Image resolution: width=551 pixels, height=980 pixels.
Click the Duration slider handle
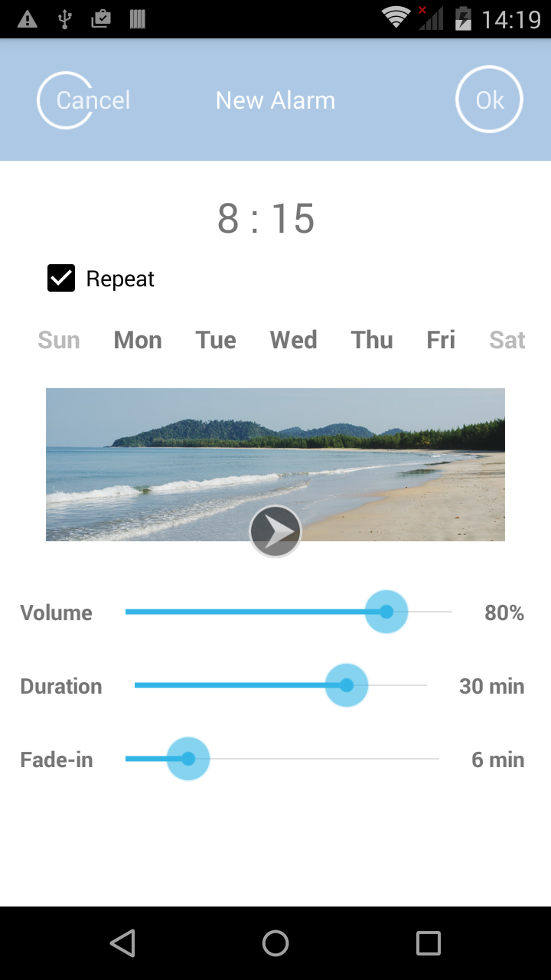347,685
